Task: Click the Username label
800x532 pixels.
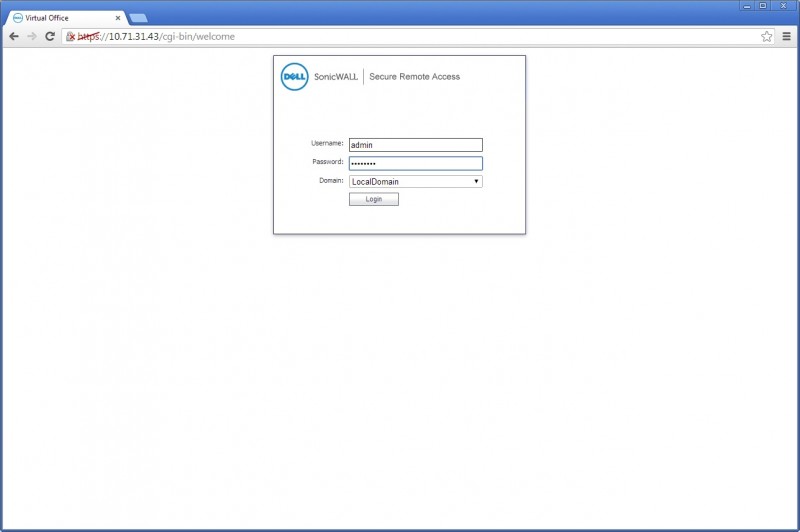Action: tap(327, 143)
